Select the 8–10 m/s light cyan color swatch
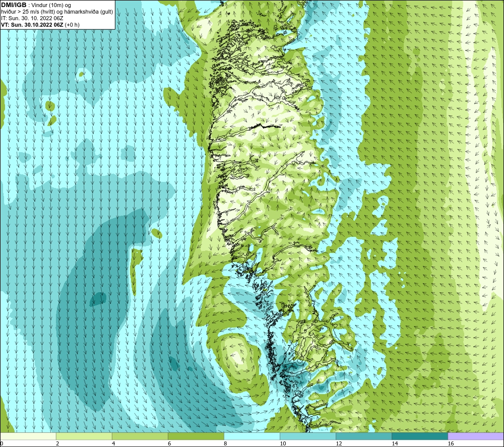 click(251, 436)
